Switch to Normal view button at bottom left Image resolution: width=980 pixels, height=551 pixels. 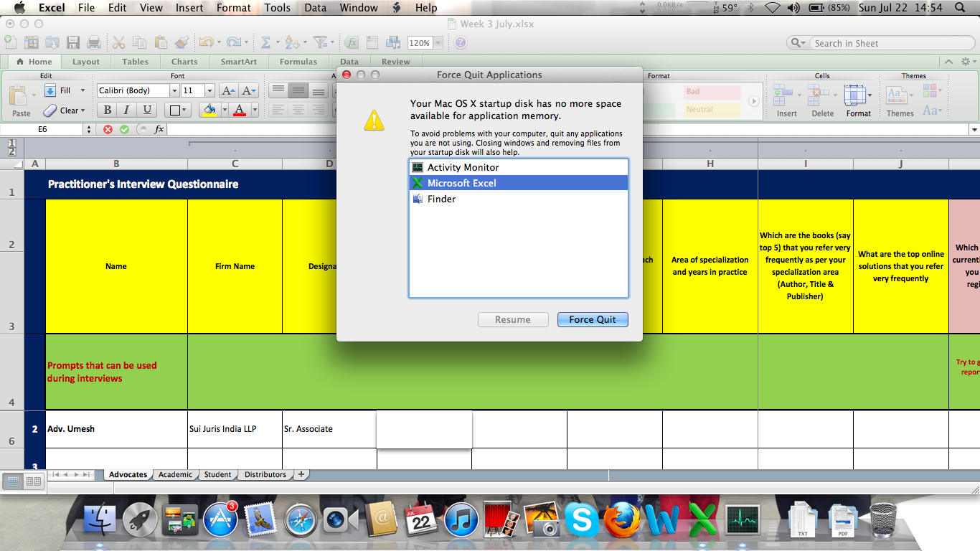pyautogui.click(x=13, y=481)
